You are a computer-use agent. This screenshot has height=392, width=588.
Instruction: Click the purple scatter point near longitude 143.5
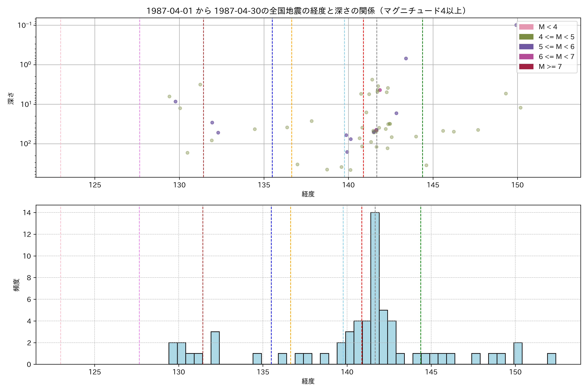[x=406, y=58]
